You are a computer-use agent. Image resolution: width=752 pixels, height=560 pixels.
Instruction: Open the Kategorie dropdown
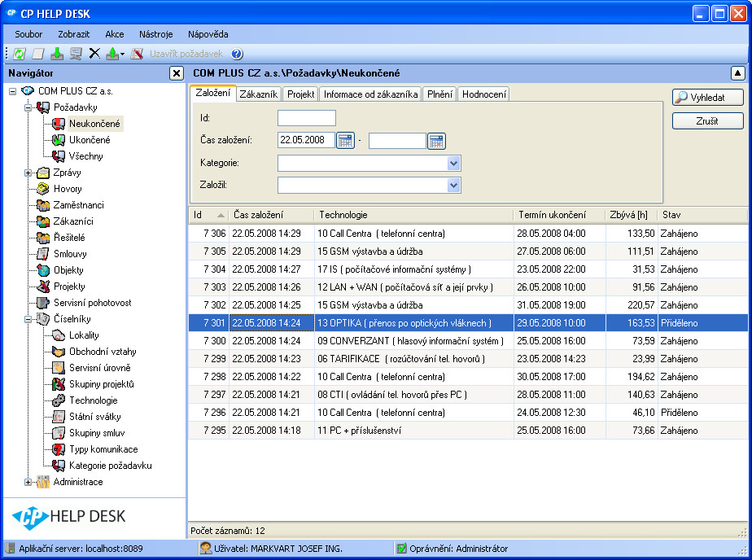coord(453,164)
